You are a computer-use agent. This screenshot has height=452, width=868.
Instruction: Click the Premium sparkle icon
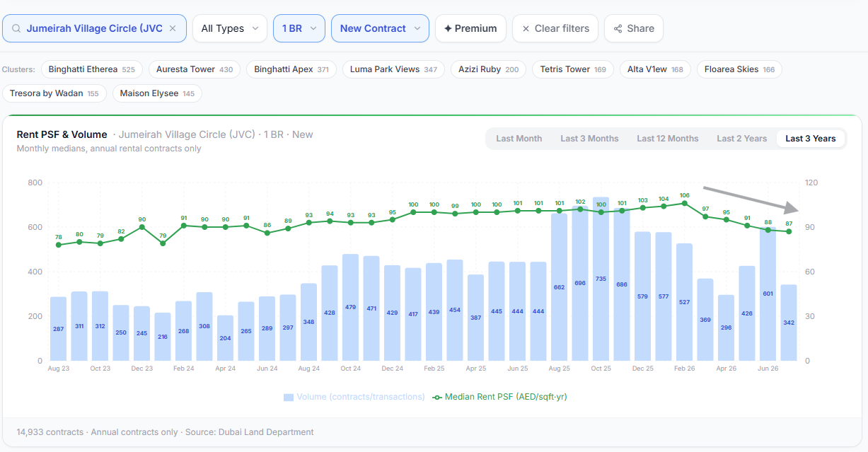[x=448, y=28]
